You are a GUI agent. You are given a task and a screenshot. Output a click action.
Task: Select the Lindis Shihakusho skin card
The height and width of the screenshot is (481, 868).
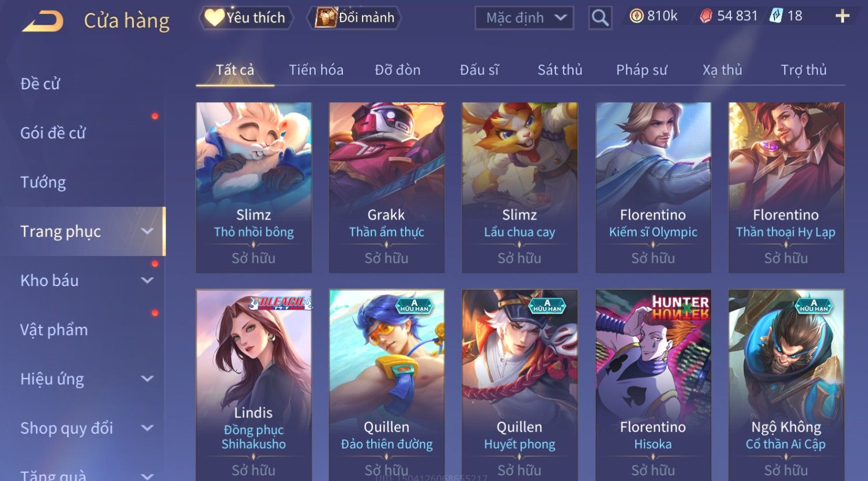click(254, 385)
